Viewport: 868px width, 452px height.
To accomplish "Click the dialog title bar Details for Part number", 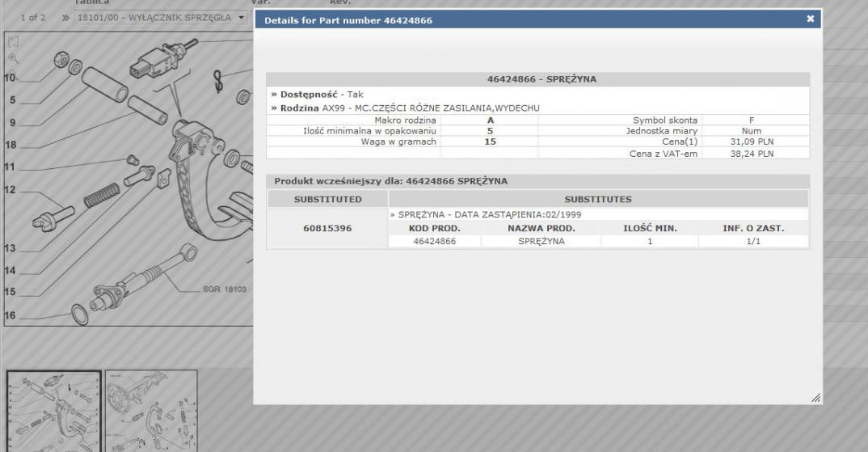I will click(537, 20).
